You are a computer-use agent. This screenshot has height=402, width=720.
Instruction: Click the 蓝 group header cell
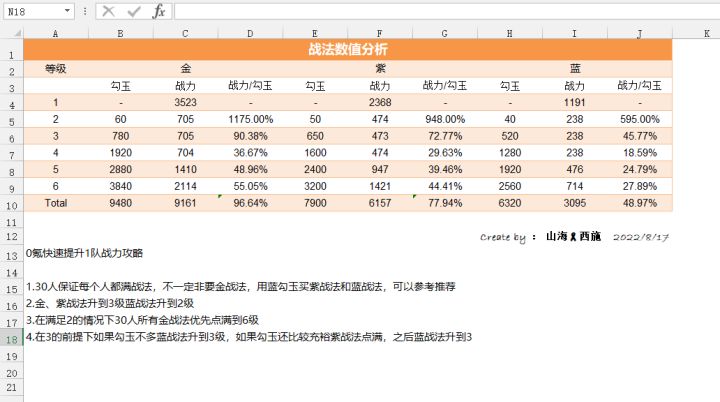point(575,69)
